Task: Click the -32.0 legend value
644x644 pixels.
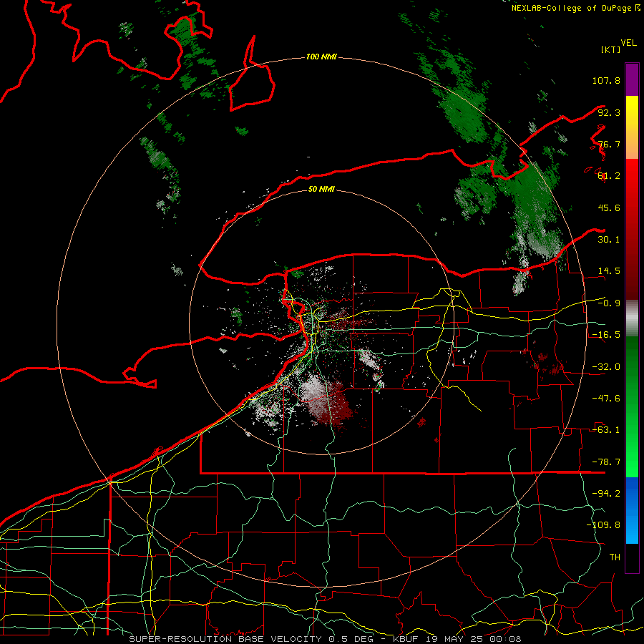Action: pyautogui.click(x=606, y=367)
